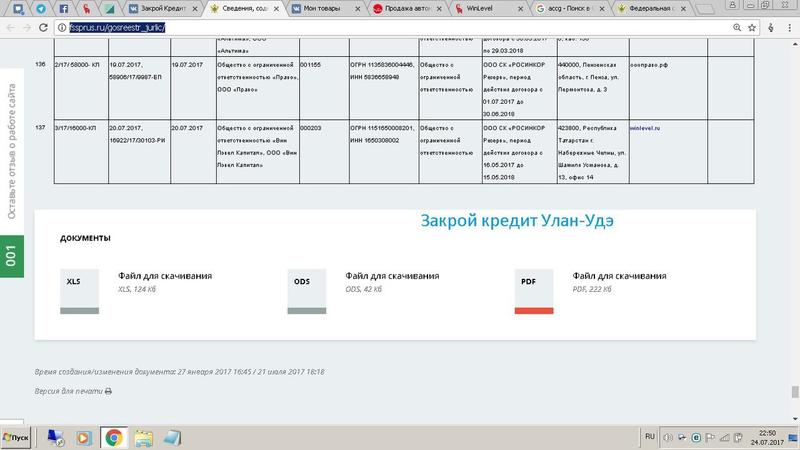Launch Windows Media Player from taskbar
Screen dimensions: 800x450
point(85,438)
